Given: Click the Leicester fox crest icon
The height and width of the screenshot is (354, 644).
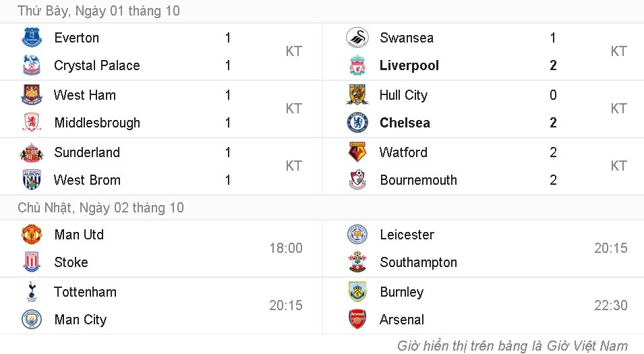Looking at the screenshot, I should pyautogui.click(x=357, y=235).
